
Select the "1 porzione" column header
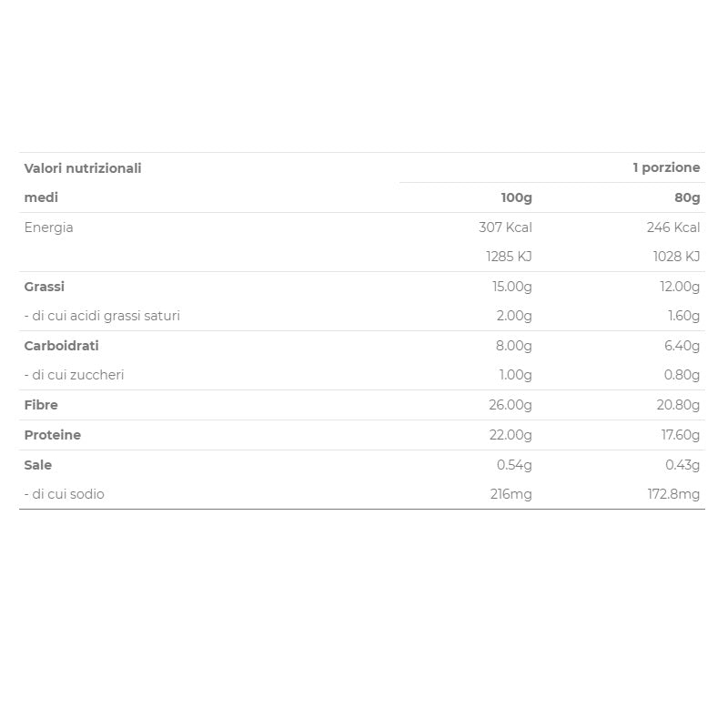(666, 168)
